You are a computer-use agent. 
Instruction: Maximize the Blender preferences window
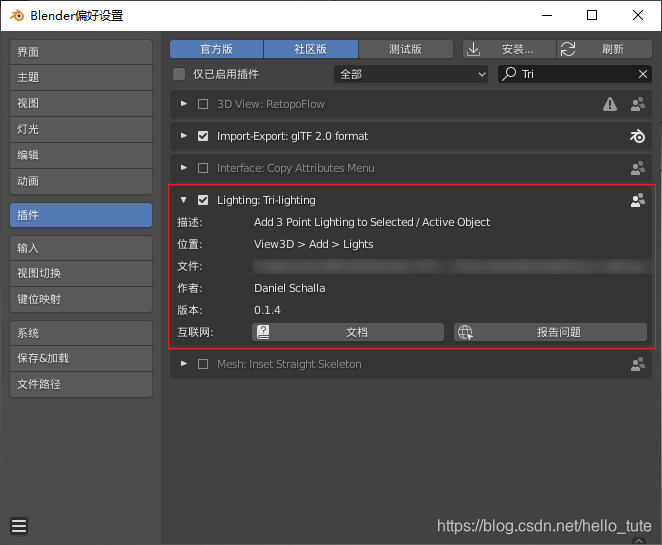pyautogui.click(x=592, y=16)
